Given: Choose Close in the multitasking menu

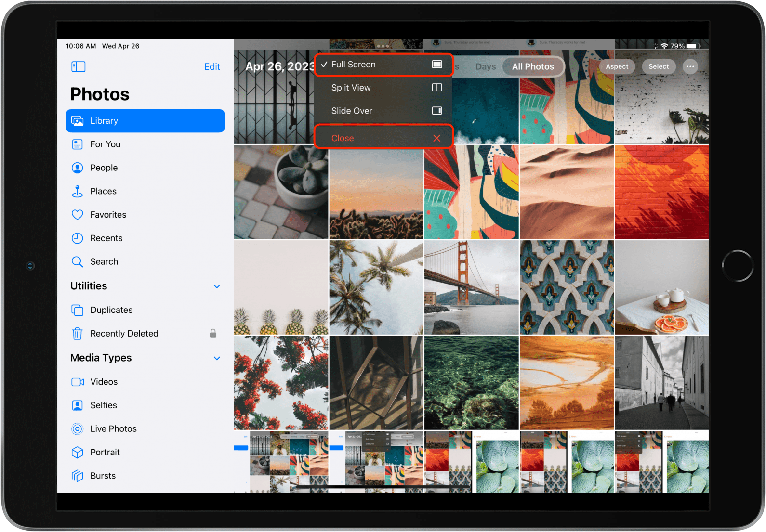Looking at the screenshot, I should point(383,138).
